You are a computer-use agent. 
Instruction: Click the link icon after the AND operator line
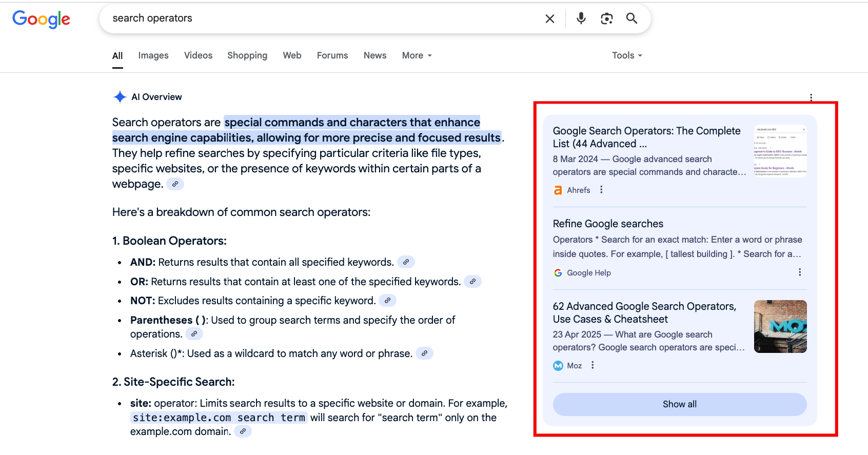406,262
